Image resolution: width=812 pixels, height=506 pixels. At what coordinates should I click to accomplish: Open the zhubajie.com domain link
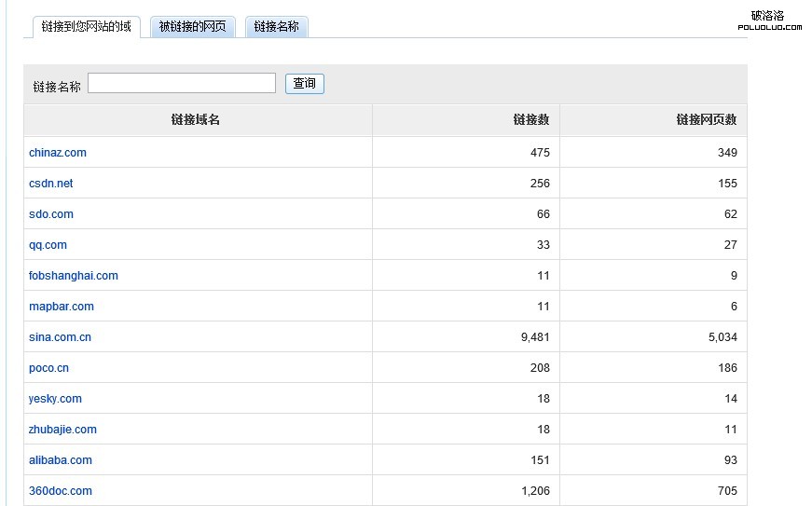[63, 430]
